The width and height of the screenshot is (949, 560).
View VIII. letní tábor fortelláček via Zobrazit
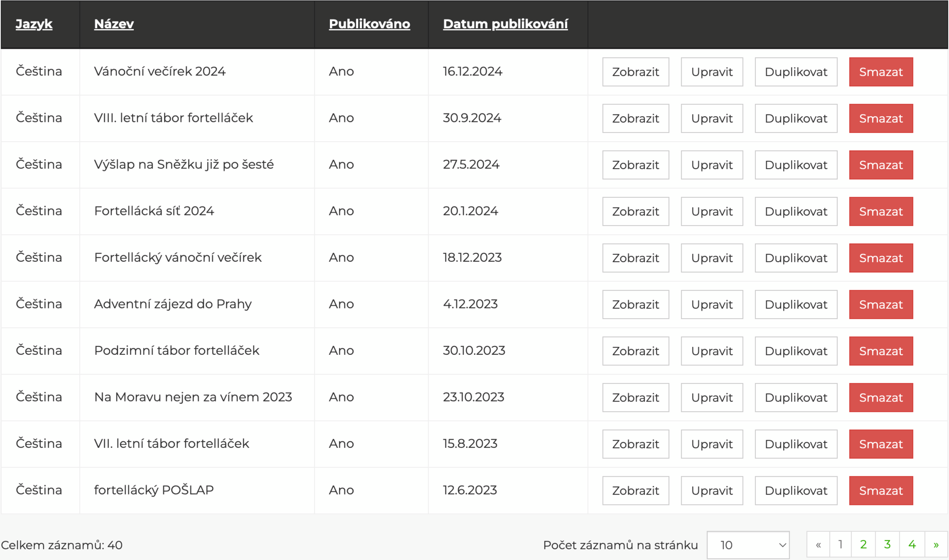tap(636, 118)
